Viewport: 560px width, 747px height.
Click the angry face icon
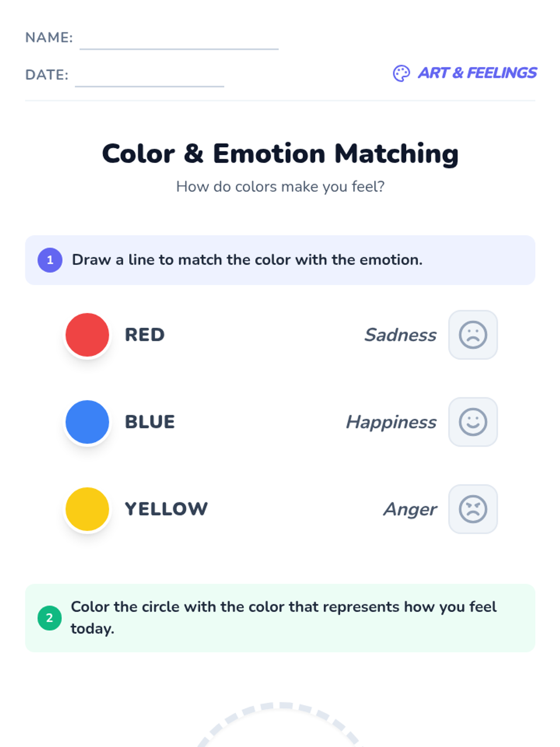473,509
